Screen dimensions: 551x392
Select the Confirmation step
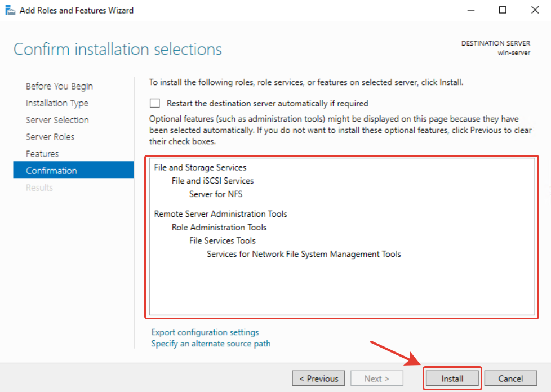coord(73,170)
